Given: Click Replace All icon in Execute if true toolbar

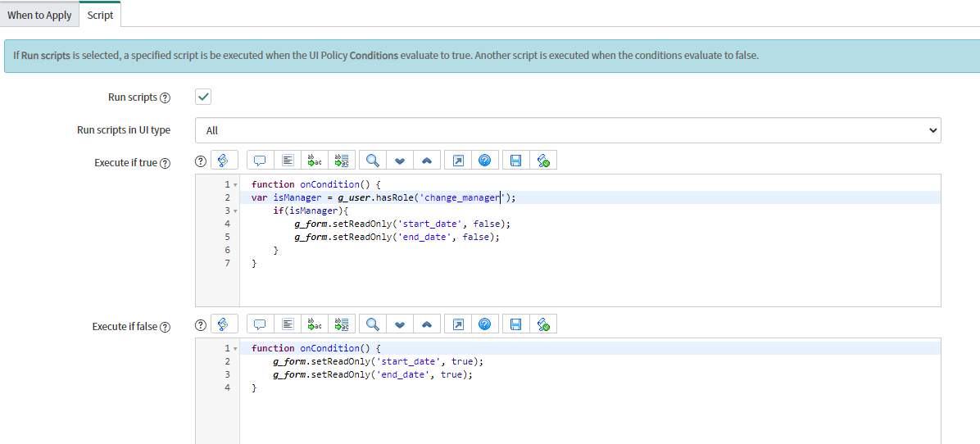Looking at the screenshot, I should pyautogui.click(x=342, y=161).
